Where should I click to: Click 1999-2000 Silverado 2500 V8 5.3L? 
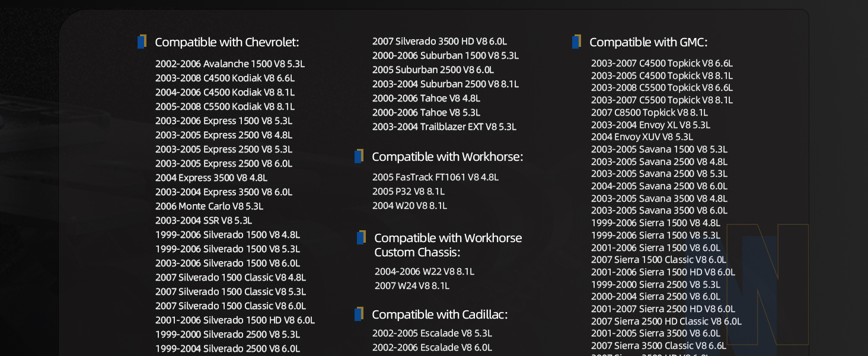tap(228, 334)
